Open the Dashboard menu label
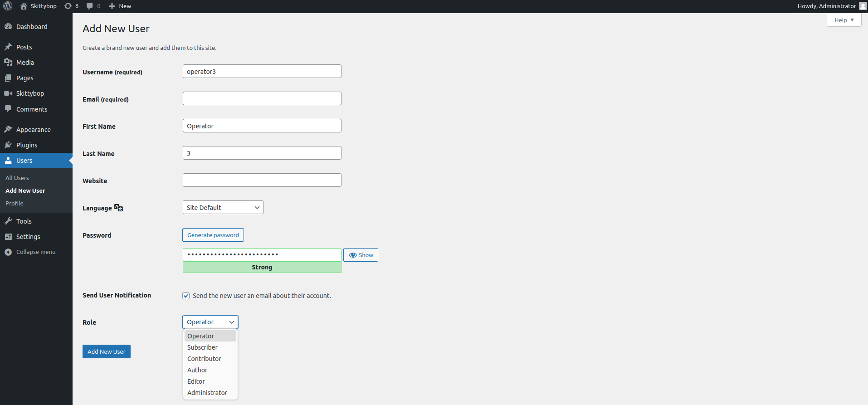 [32, 27]
